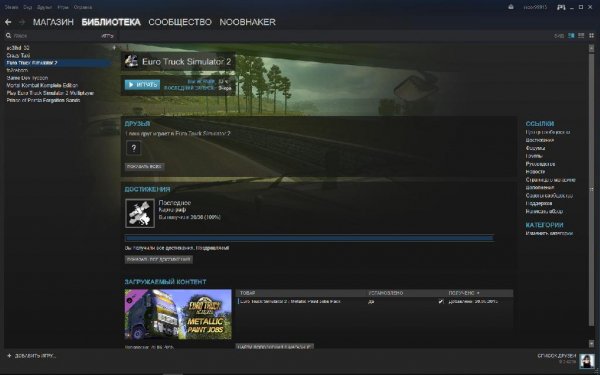
Task: Open the inbox notifications envelope icon
Action: tap(511, 7)
